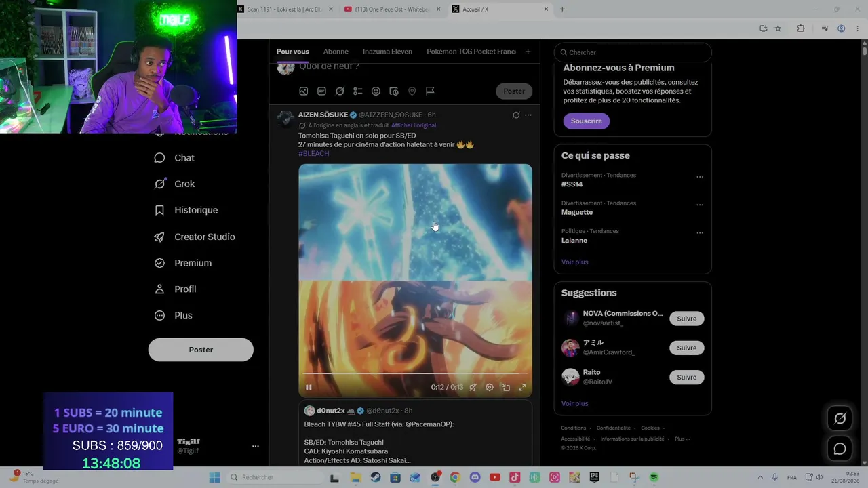Click Souscrire for Premium
868x488 pixels.
coord(587,121)
